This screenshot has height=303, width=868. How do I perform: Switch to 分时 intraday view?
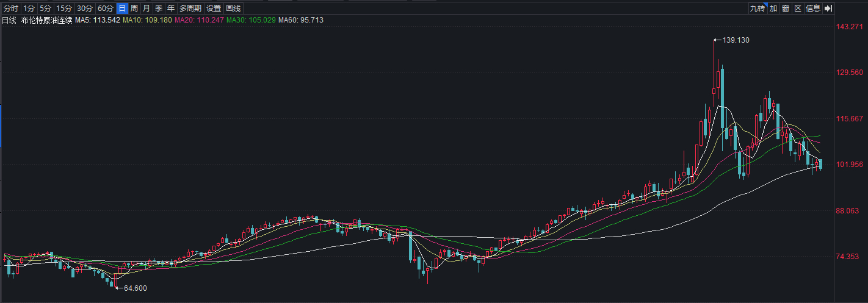click(10, 9)
